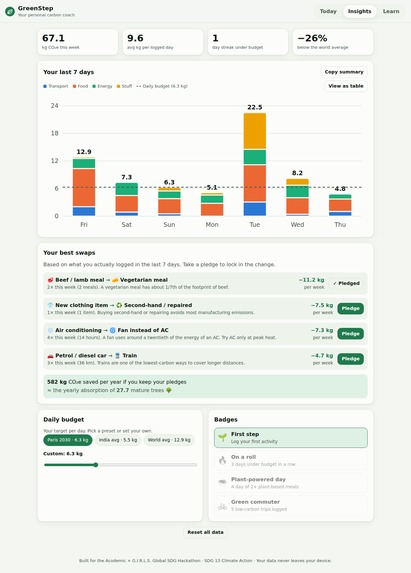Click the Green commuter badge title
The height and width of the screenshot is (573, 411).
255,502
